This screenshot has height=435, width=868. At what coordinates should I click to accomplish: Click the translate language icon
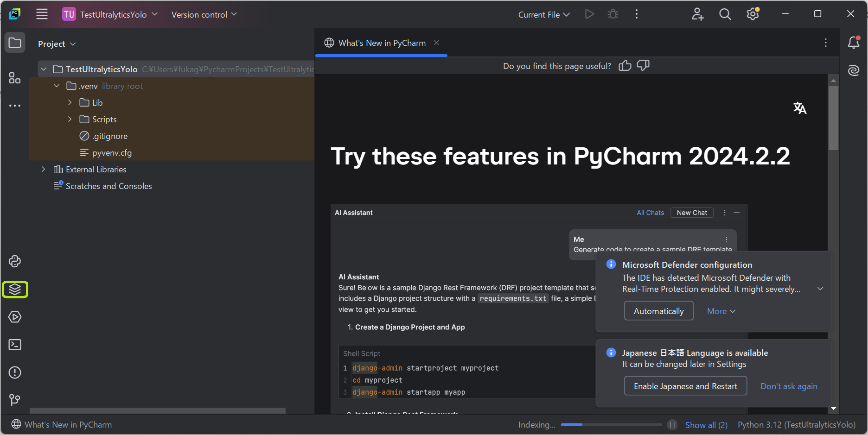(x=800, y=108)
